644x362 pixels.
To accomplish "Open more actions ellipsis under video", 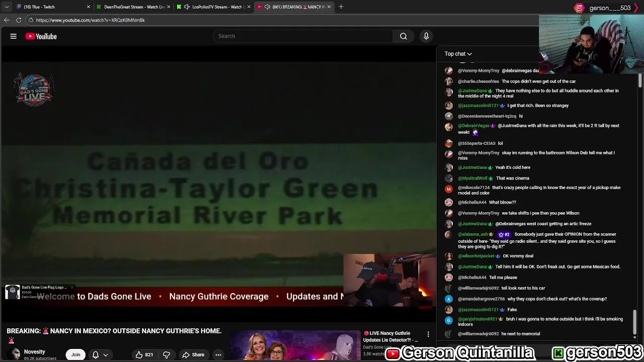I will tap(218, 355).
